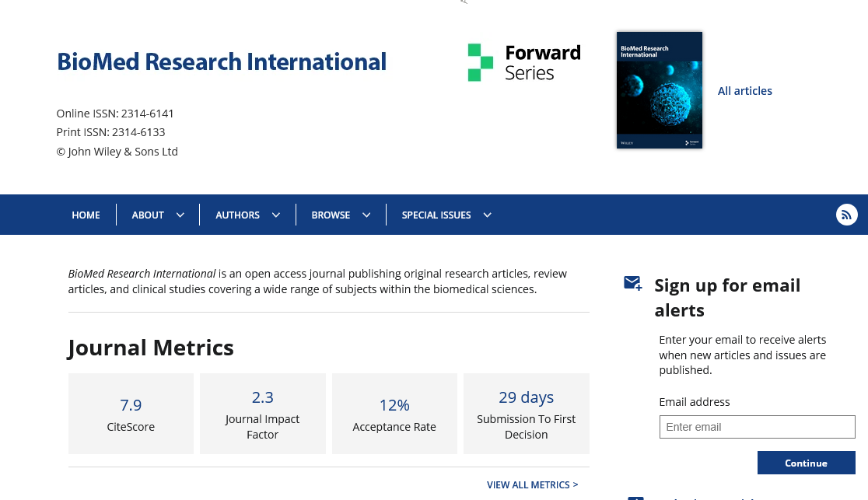Focus the Enter email input field
The height and width of the screenshot is (500, 868).
pos(757,427)
